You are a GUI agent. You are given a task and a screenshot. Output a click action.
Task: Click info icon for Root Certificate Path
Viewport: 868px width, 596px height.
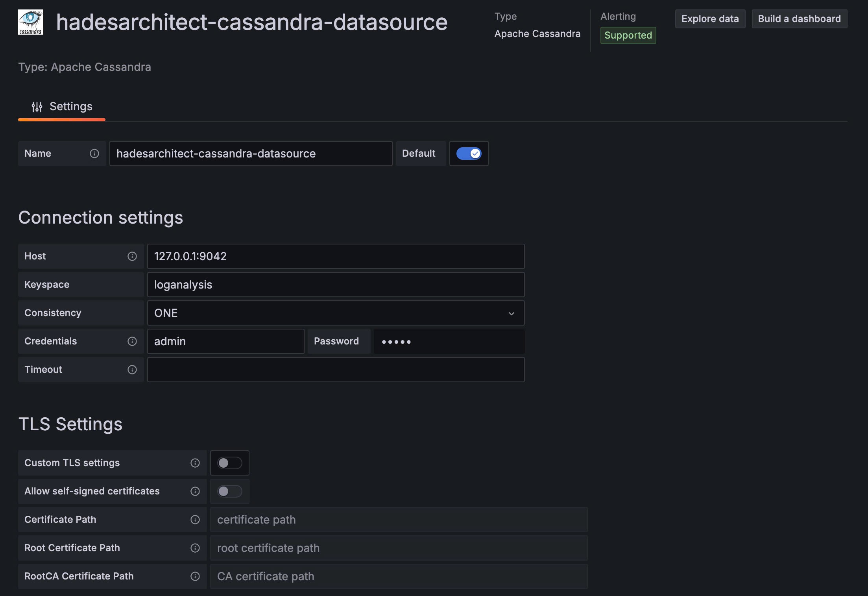195,548
